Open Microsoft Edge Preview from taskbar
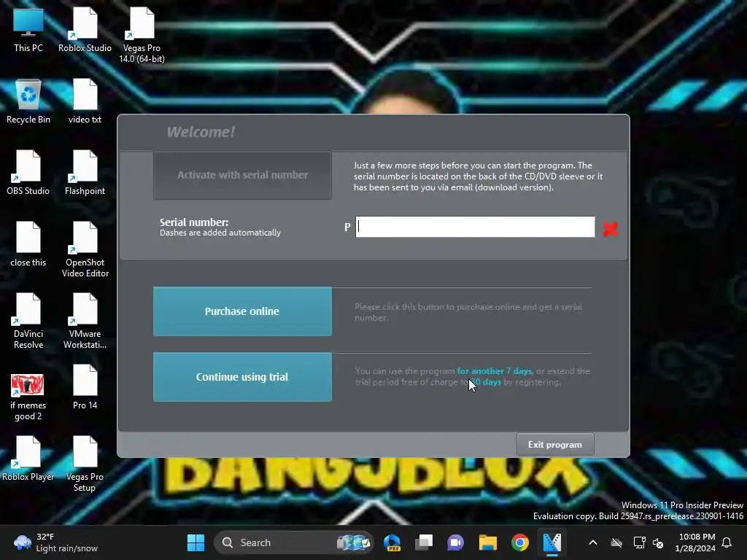 coord(392,542)
